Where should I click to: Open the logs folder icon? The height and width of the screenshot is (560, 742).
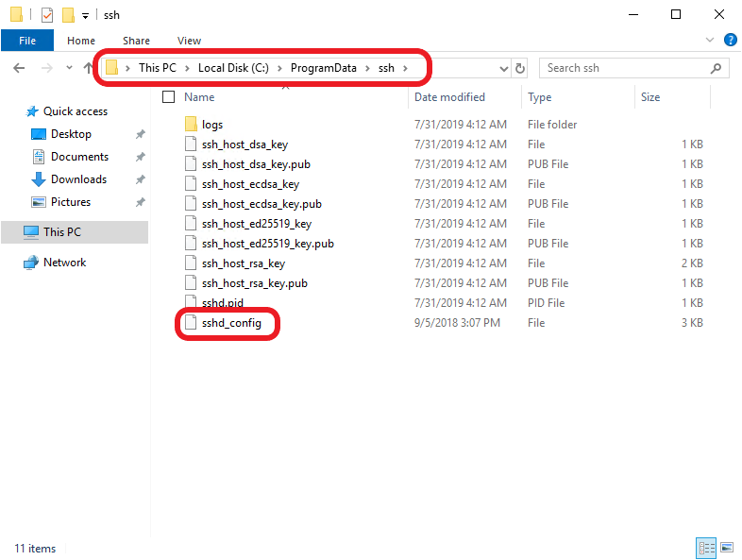pos(190,125)
